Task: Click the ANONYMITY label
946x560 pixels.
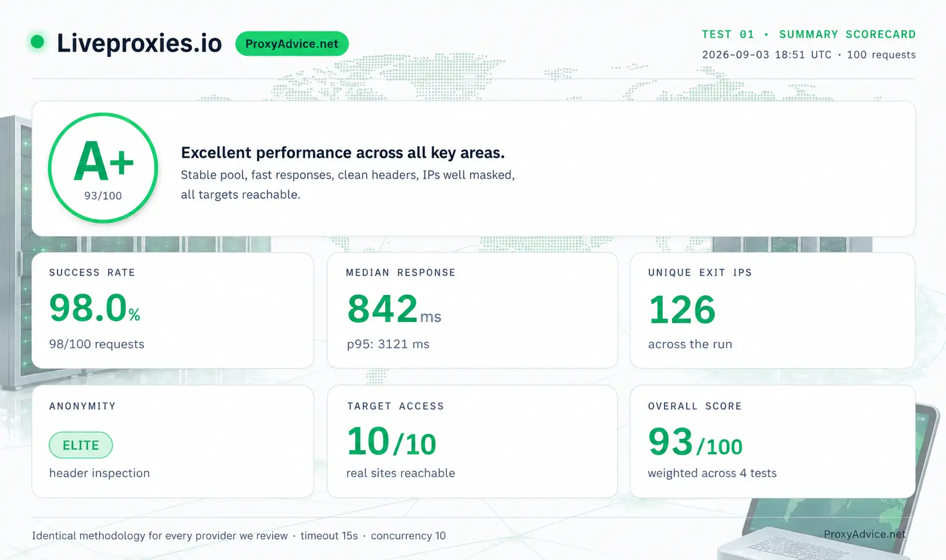Action: [82, 406]
